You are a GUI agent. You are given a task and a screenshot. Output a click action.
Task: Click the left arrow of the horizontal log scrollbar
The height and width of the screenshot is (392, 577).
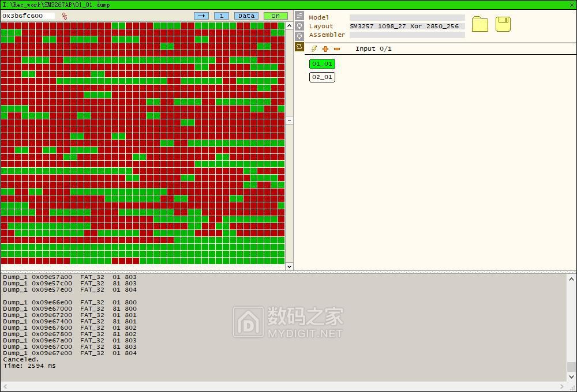click(x=5, y=386)
